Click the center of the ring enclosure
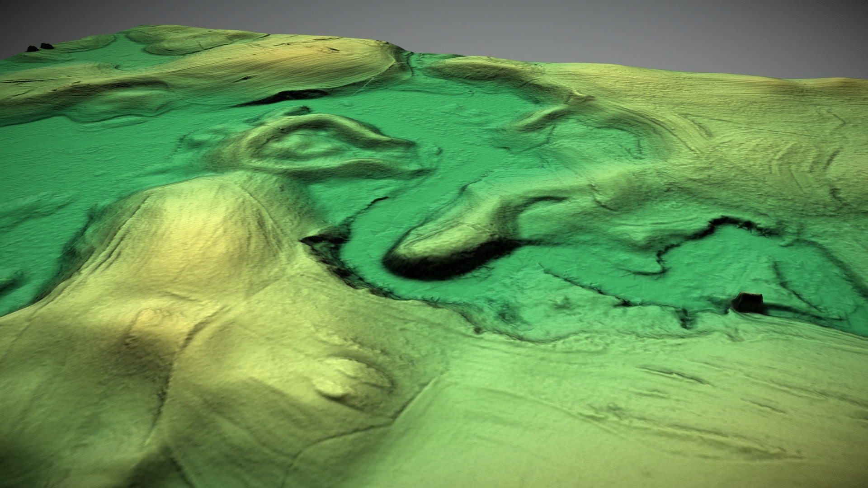The width and height of the screenshot is (868, 488). coord(307,145)
